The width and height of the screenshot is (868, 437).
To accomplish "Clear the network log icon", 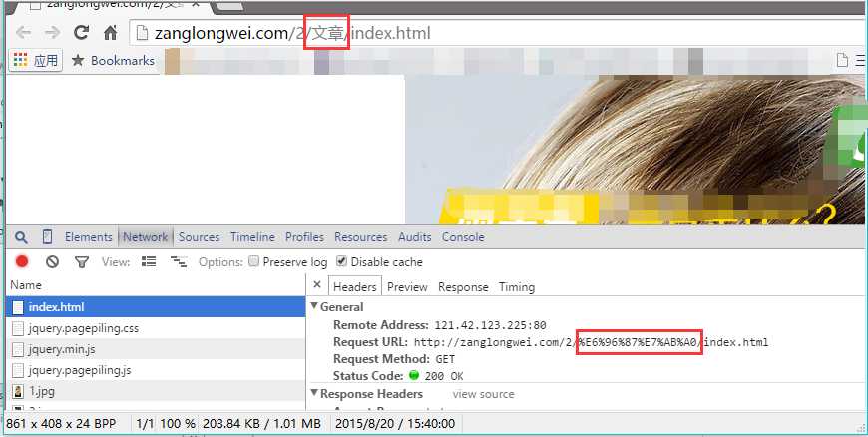I will tap(52, 261).
